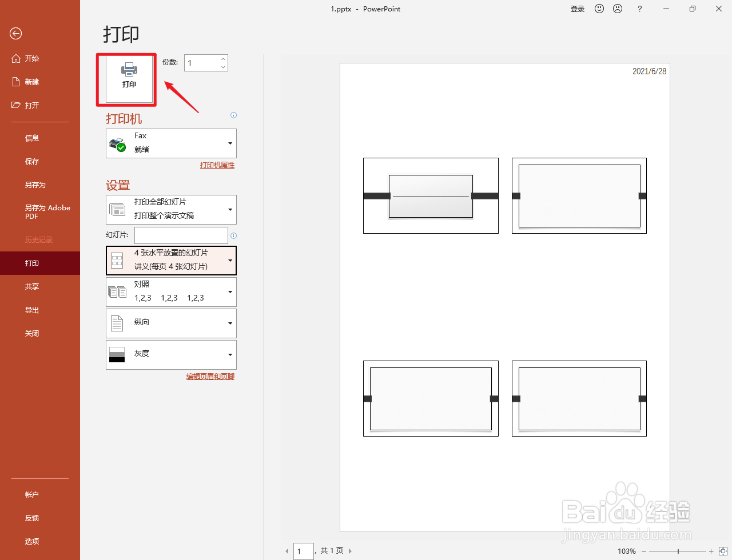Viewport: 732px width, 560px height.
Task: Click the info icon beside slides field
Action: click(x=233, y=235)
